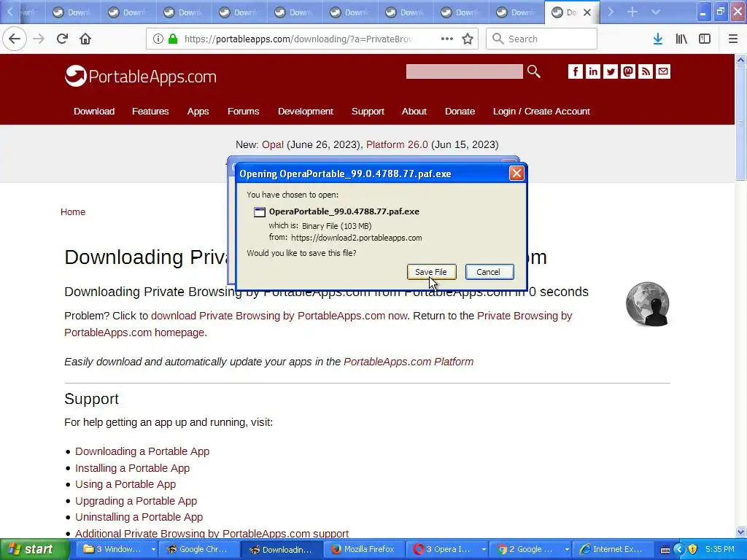This screenshot has width=747, height=560.
Task: Open the Apps menu item
Action: [x=198, y=111]
